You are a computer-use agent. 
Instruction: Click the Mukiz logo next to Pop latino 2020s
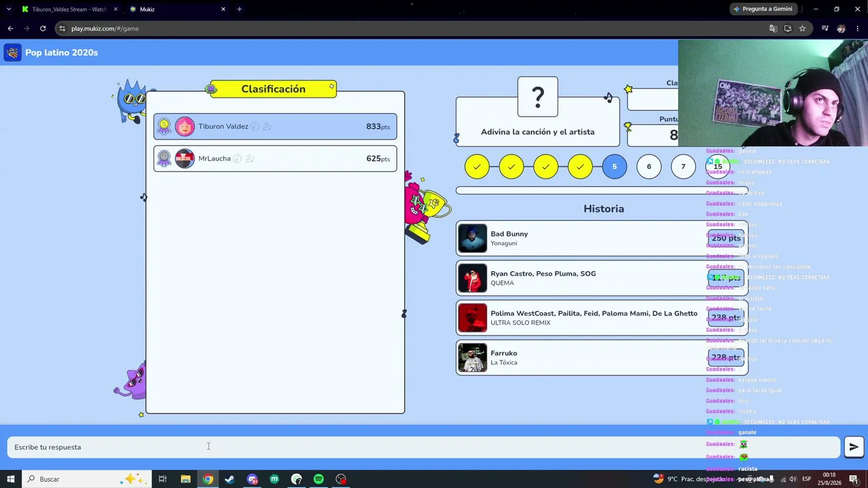[x=12, y=53]
